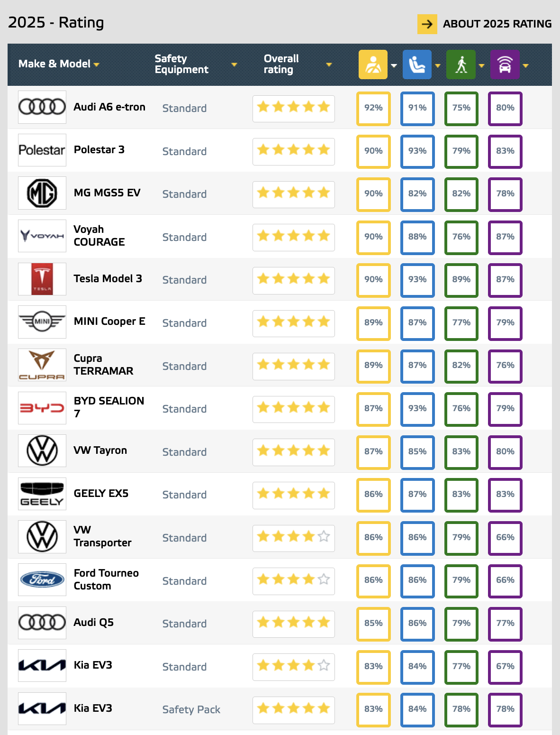The height and width of the screenshot is (735, 560).
Task: Click the blue Child Occupant icon
Action: tap(417, 64)
